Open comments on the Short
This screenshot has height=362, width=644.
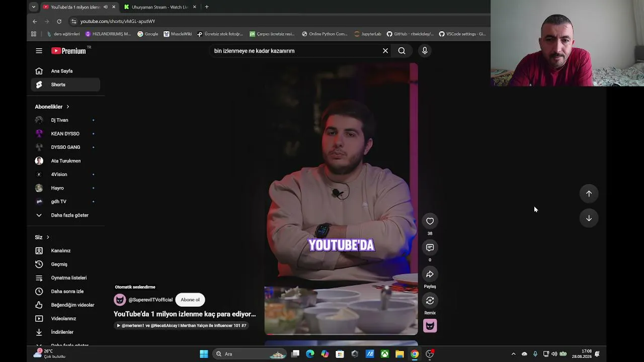click(430, 247)
